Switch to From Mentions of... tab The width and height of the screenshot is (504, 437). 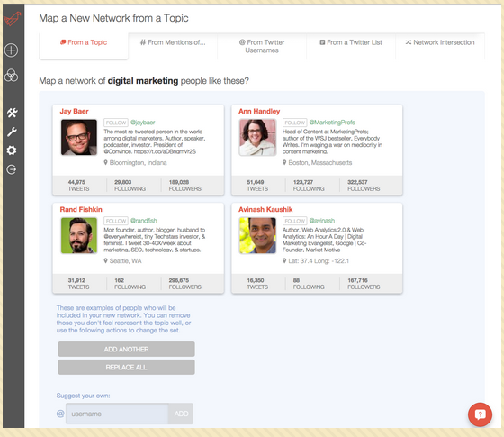coord(173,46)
